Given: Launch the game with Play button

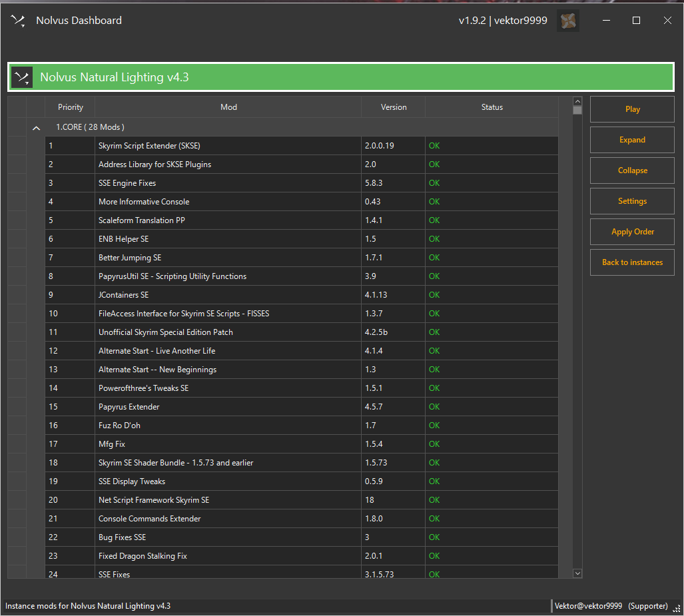Looking at the screenshot, I should (x=632, y=109).
